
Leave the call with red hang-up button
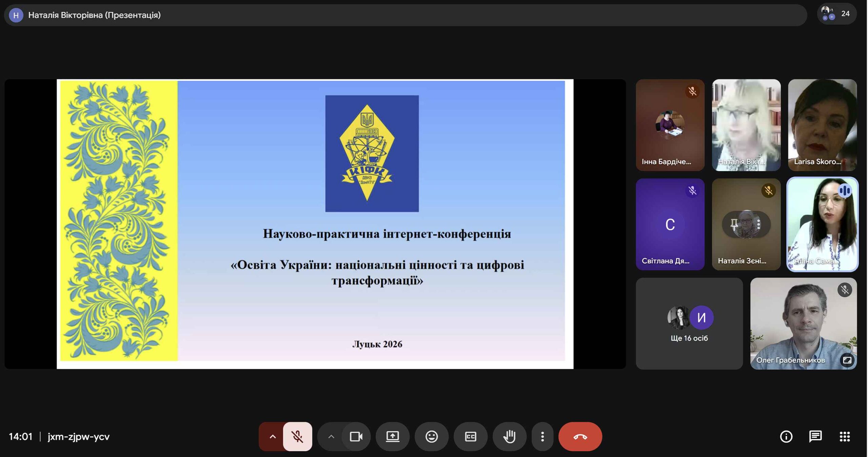[580, 436]
